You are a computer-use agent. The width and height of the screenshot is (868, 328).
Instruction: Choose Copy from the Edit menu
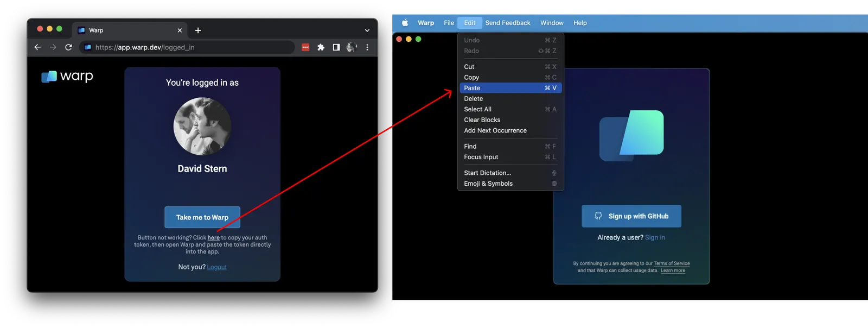point(510,78)
